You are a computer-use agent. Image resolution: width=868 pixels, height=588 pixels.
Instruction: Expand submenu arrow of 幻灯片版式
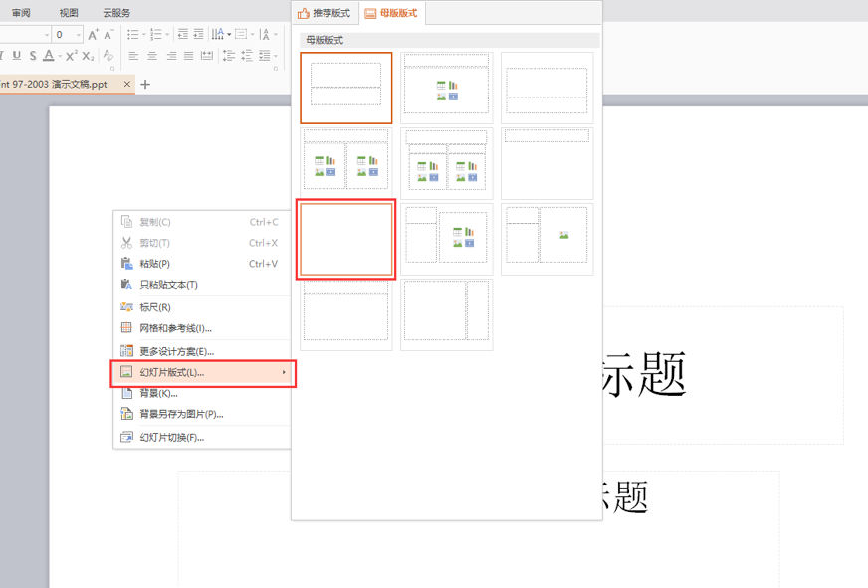coord(284,372)
